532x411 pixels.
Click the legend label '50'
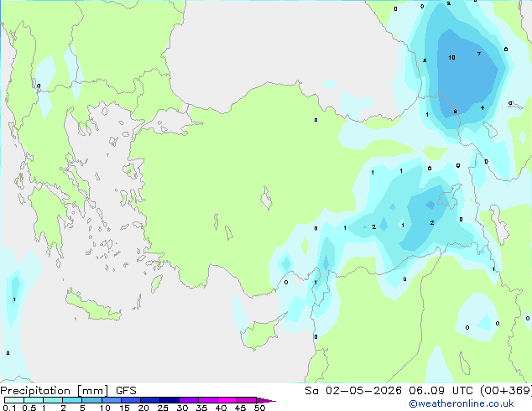[259, 408]
